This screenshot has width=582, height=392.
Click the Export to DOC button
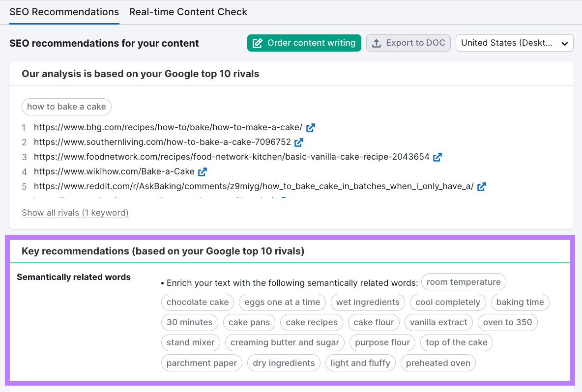pyautogui.click(x=408, y=43)
